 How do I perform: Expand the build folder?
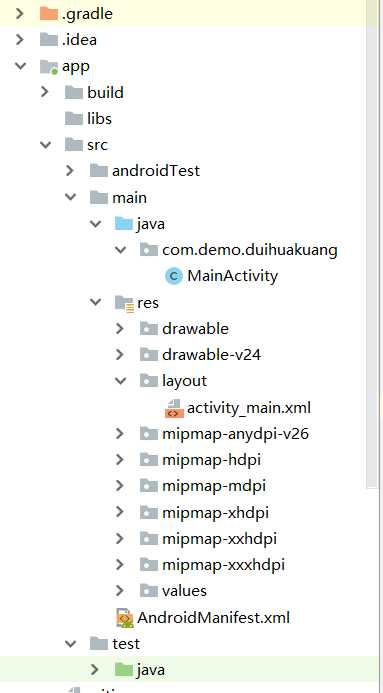(45, 92)
